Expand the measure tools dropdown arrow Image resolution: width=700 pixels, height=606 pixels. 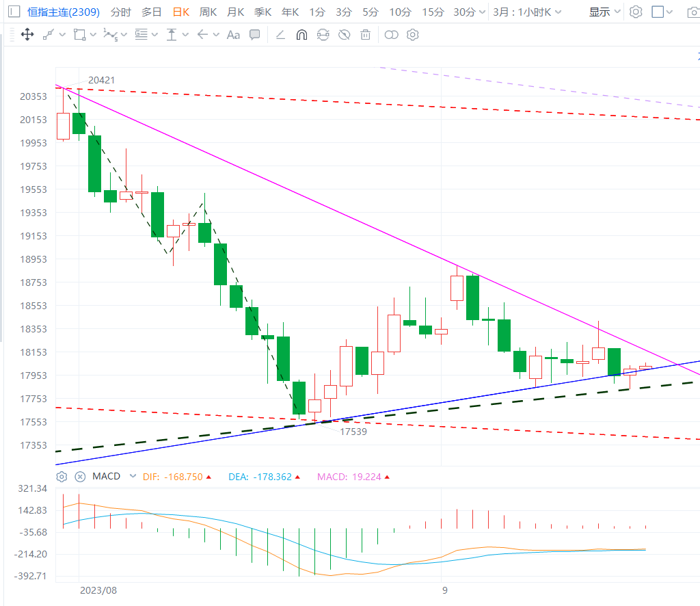[185, 34]
